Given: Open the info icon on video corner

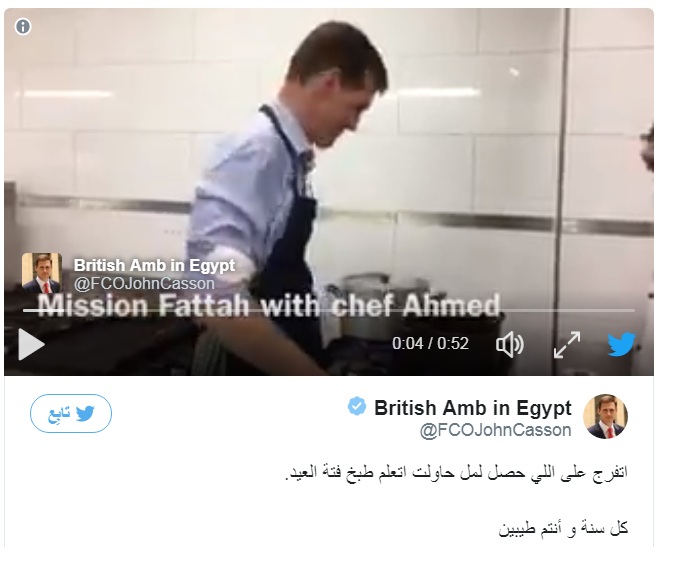Looking at the screenshot, I should pos(23,27).
